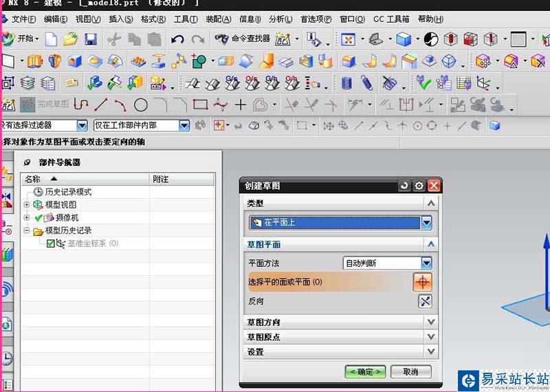550x392 pixels.
Task: Sort by the 名称 column header
Action: [41, 179]
